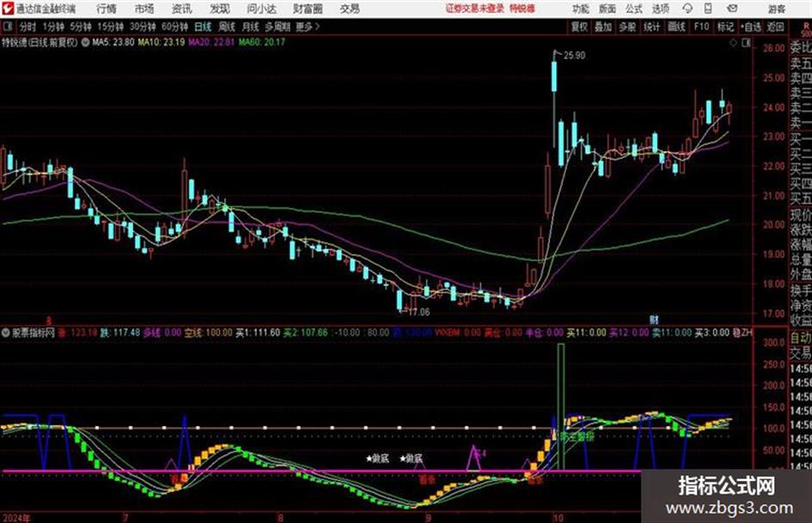Click the 跌: 117.48 indicator value
Screen dimensions: 812x523
point(119,332)
